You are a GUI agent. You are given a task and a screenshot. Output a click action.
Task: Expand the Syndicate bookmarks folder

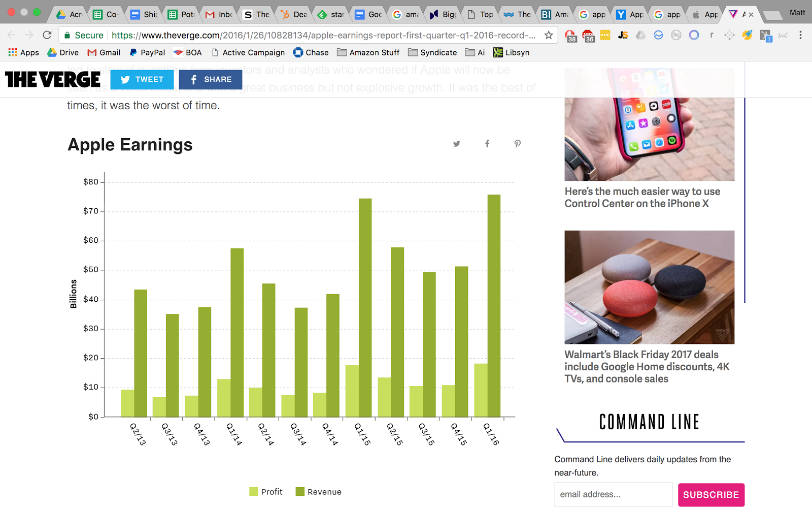coord(432,52)
